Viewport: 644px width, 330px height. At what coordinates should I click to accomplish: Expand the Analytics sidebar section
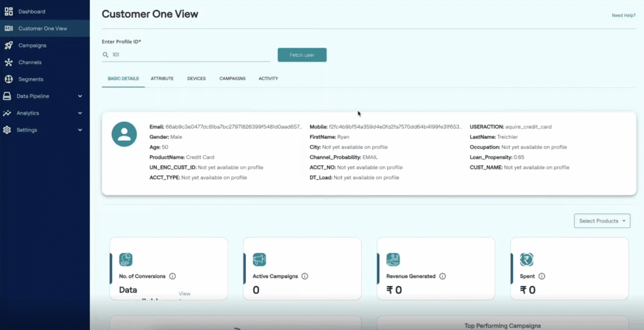click(x=80, y=113)
